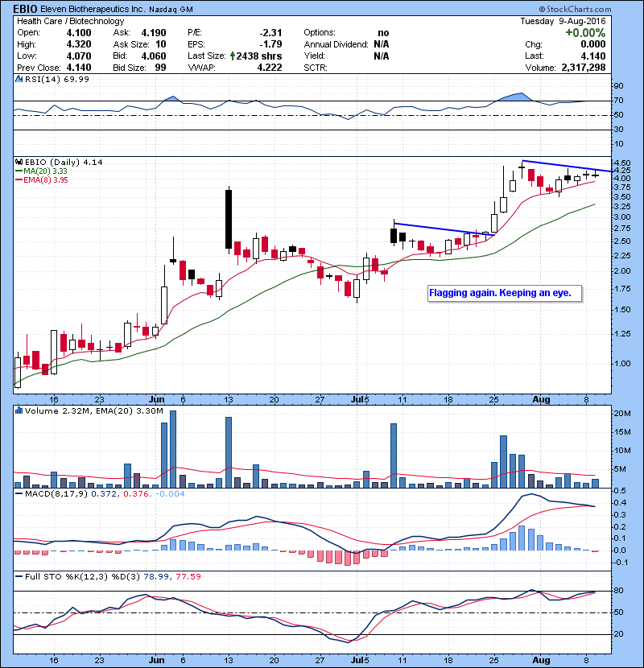
Task: Click the Last value "4.140" at the right
Action: pyautogui.click(x=592, y=56)
